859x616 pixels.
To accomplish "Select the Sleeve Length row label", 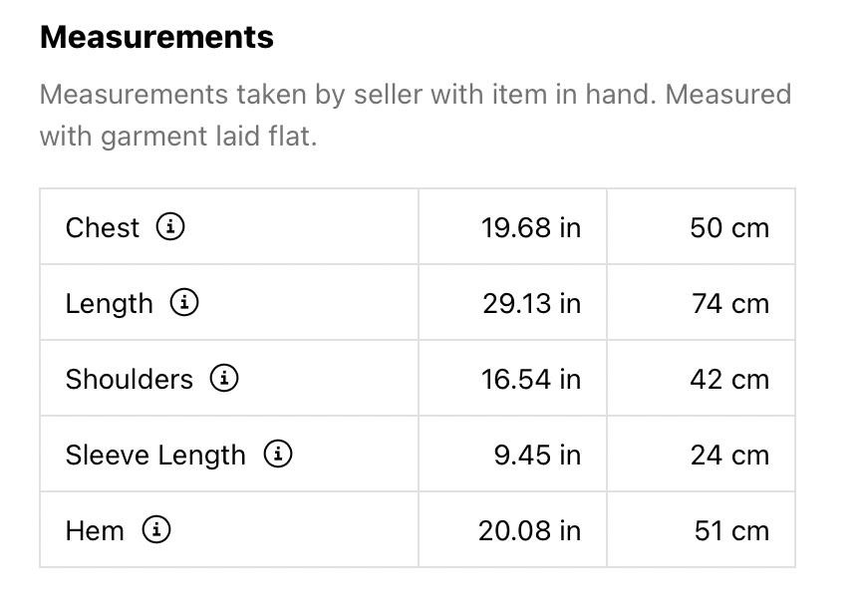I will [x=155, y=456].
